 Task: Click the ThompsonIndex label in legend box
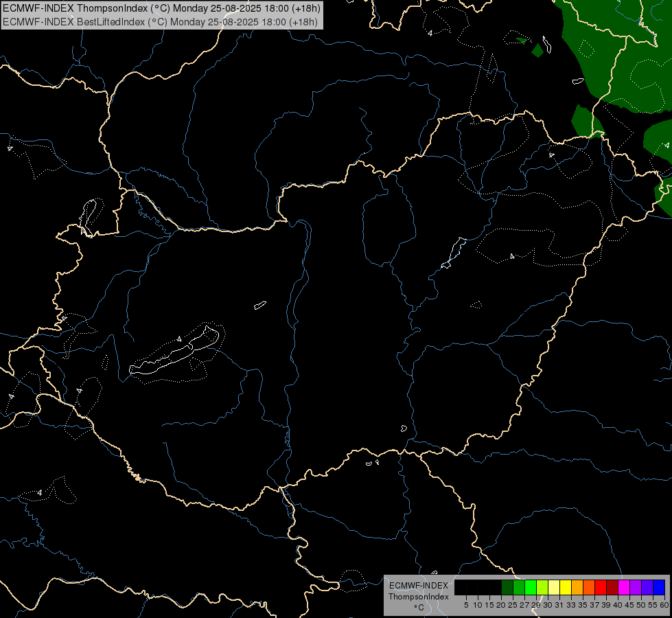[x=419, y=597]
